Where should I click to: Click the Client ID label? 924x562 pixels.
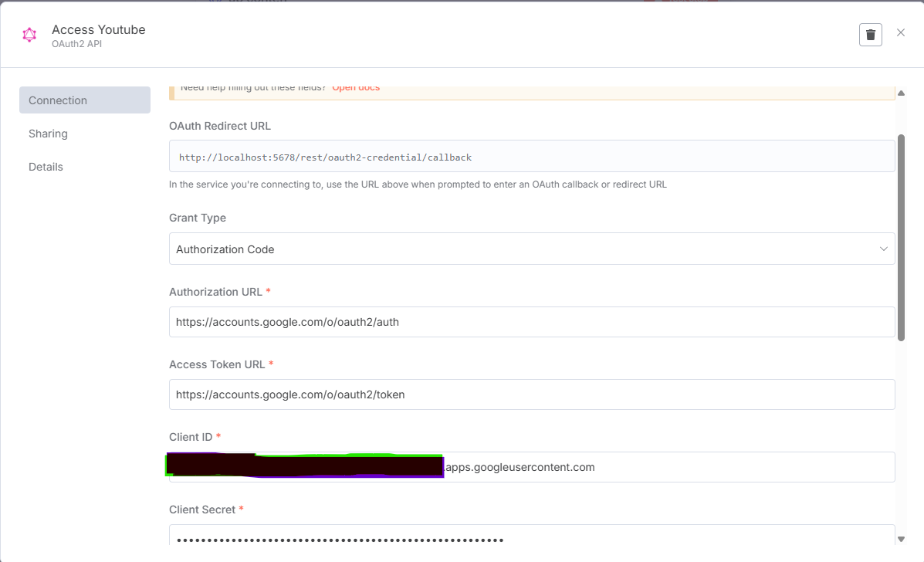191,437
